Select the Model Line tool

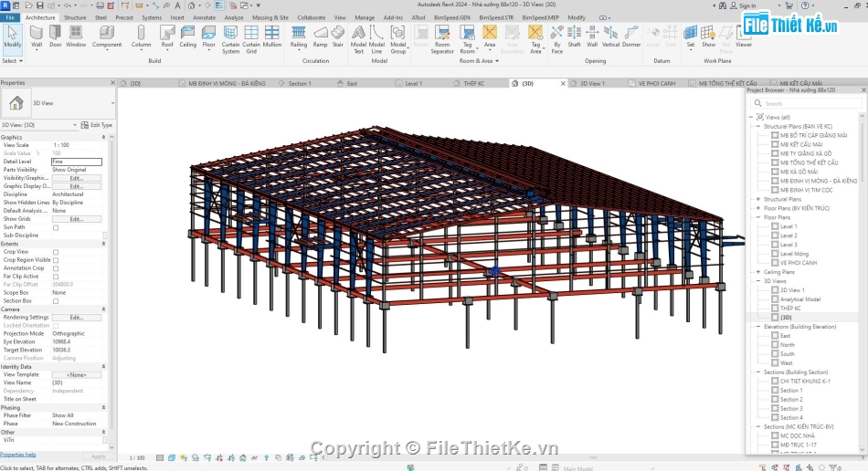[377, 39]
